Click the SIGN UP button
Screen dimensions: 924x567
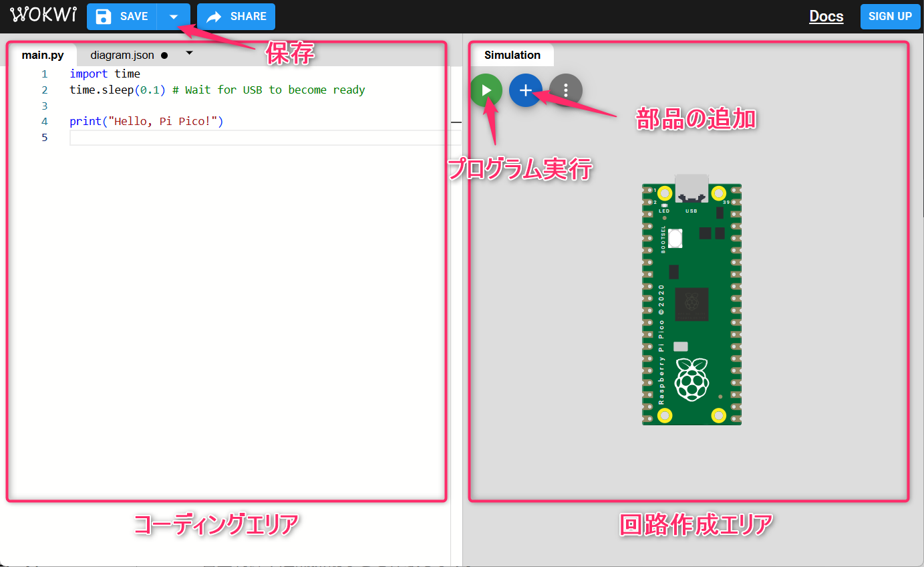tap(890, 16)
